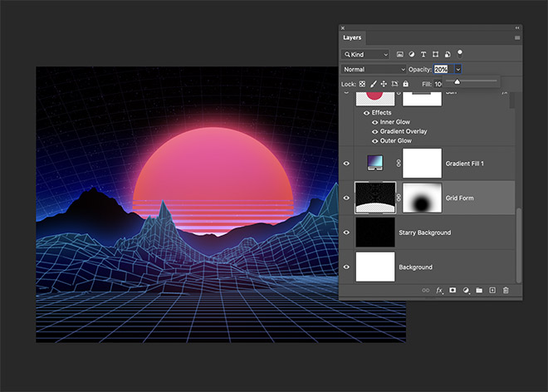Click the lock all padlock icon

tap(405, 84)
